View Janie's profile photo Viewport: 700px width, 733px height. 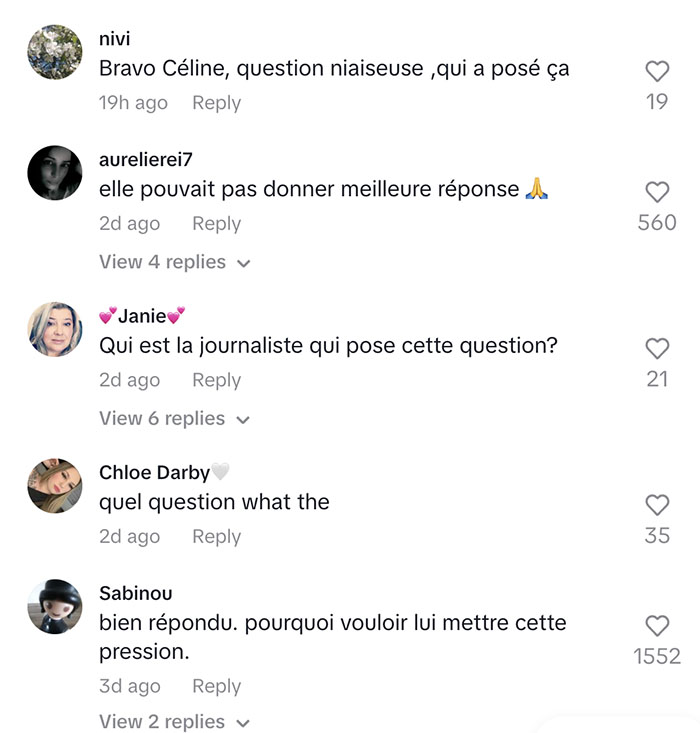[x=55, y=329]
